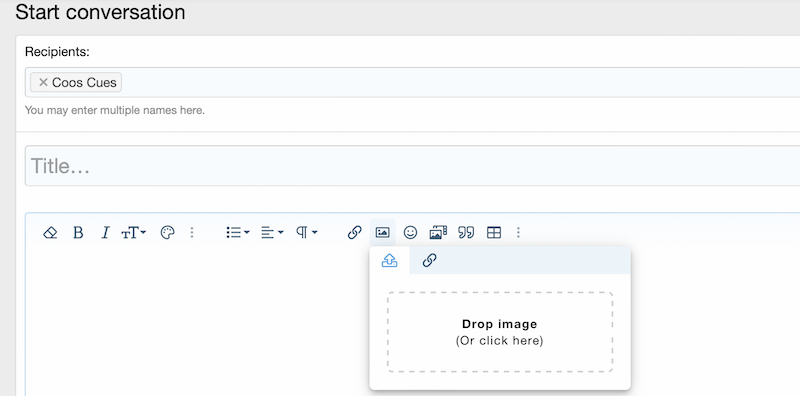Remove Coos Cues recipient
This screenshot has height=396, width=800.
click(x=43, y=82)
